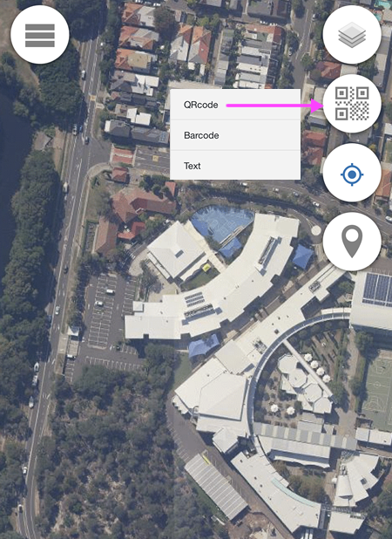Viewport: 392px width, 539px height.
Task: Click the small white roundabout circle
Action: 316,230
